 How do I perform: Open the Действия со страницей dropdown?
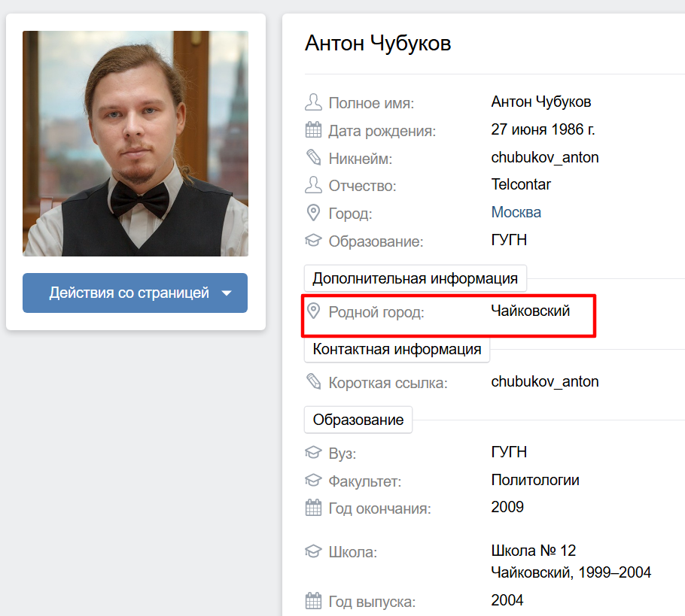(135, 293)
